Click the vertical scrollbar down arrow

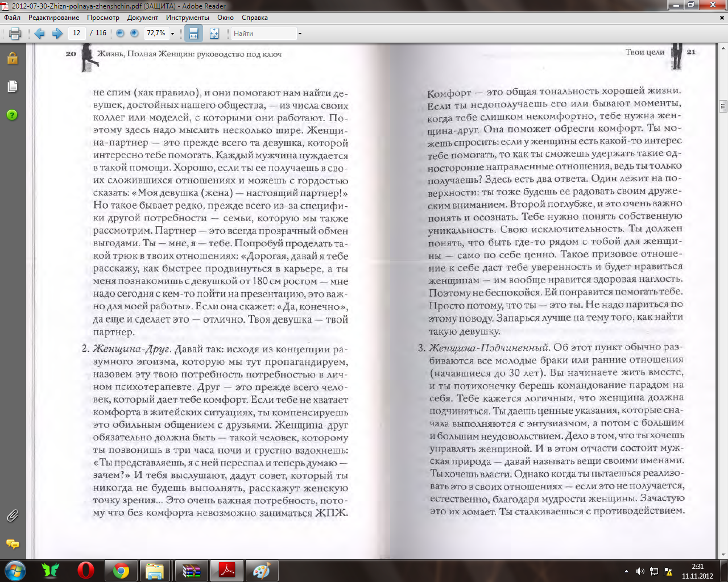(x=723, y=555)
